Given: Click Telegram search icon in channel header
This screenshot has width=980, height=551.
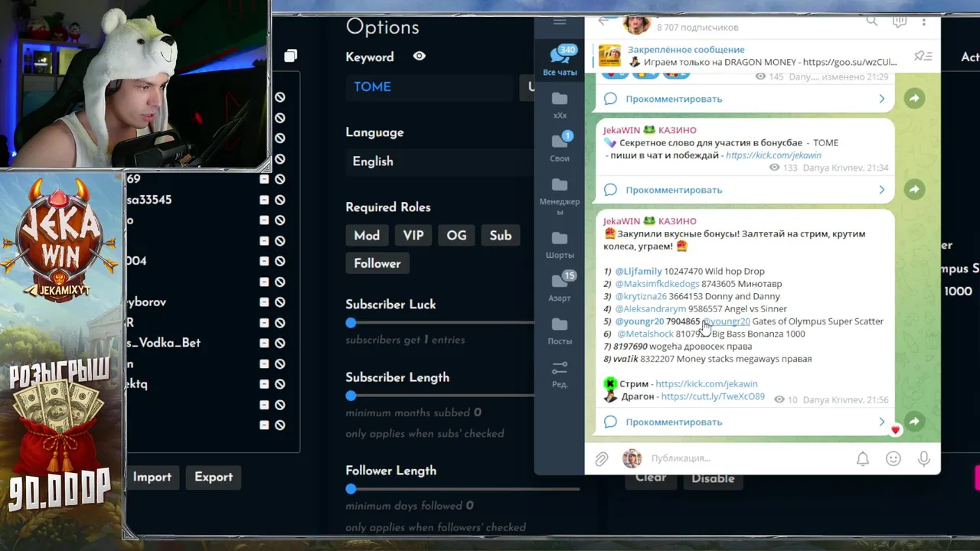Looking at the screenshot, I should (872, 21).
